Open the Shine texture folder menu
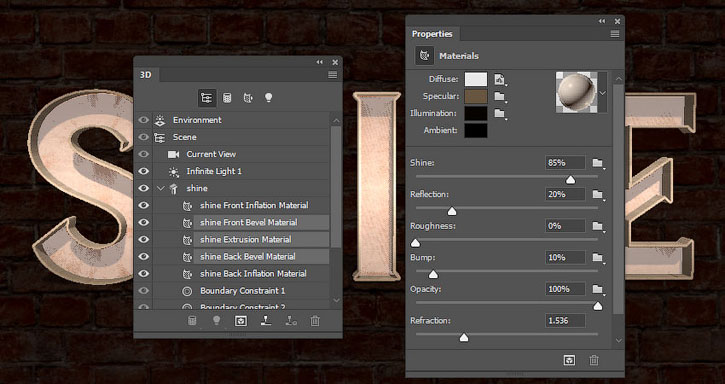This screenshot has width=725, height=384. click(598, 163)
